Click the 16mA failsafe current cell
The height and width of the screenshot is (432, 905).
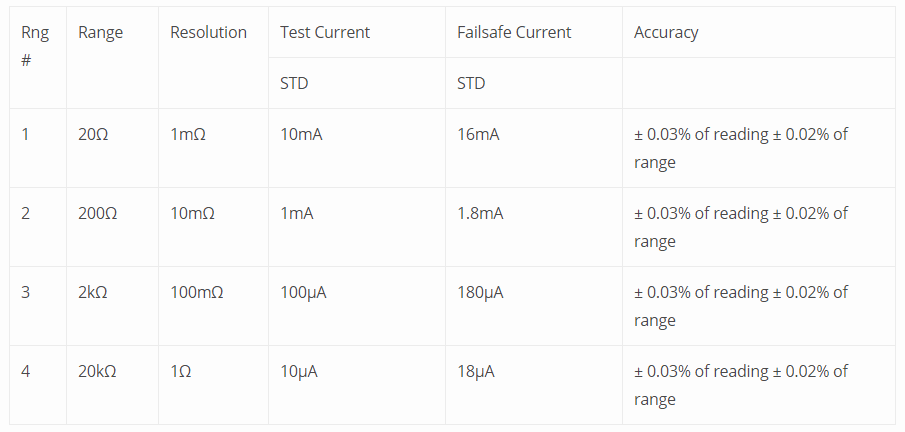tap(478, 134)
